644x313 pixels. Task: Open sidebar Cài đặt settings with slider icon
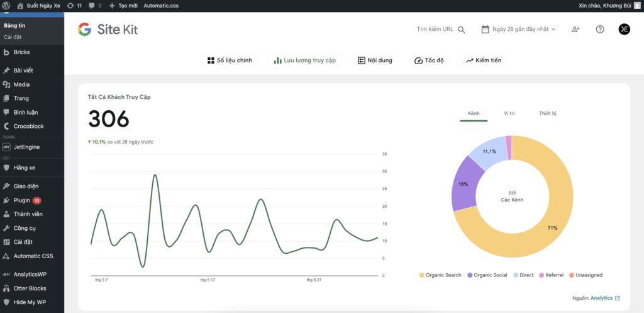coord(23,242)
